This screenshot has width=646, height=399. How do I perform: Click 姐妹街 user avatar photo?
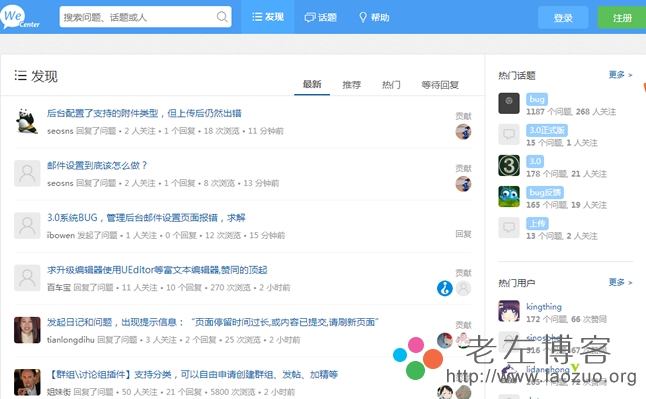(27, 382)
